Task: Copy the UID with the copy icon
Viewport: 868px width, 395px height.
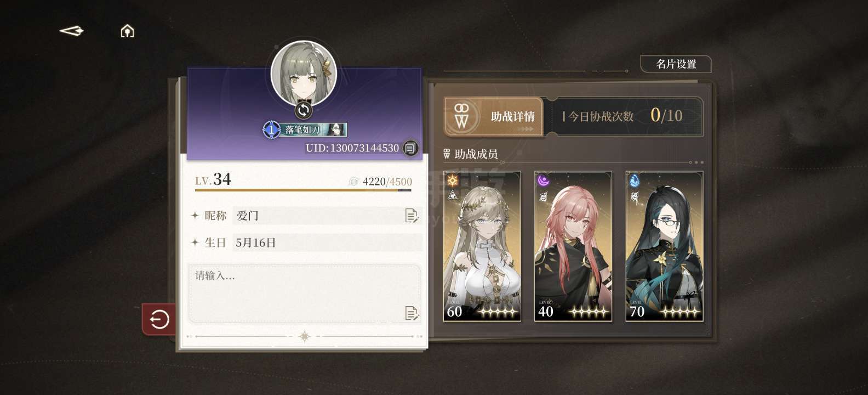Action: 410,148
